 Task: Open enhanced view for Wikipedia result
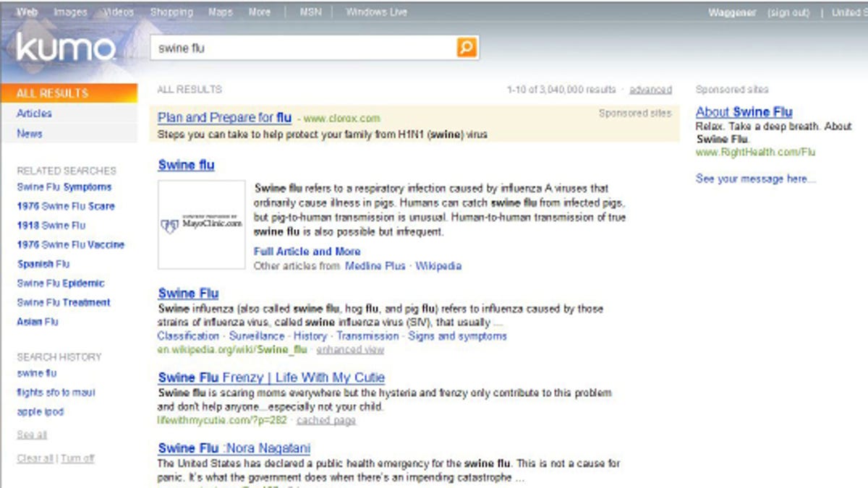(x=350, y=350)
